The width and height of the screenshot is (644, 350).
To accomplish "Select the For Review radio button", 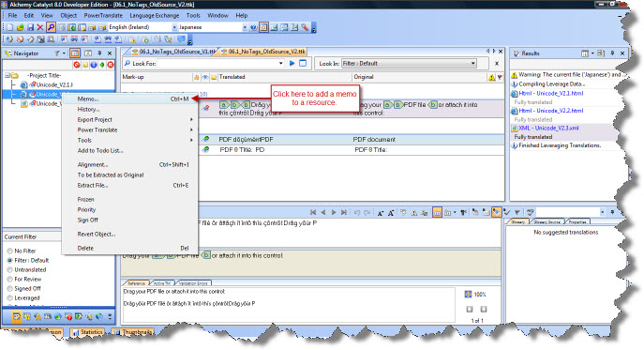I will pyautogui.click(x=9, y=280).
